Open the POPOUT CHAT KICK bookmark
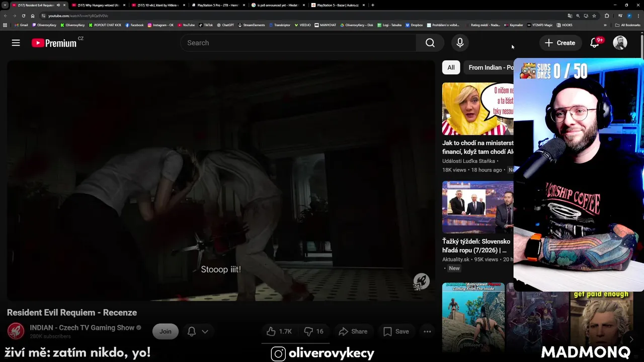Screen dimensions: 644x362 click(105, 25)
